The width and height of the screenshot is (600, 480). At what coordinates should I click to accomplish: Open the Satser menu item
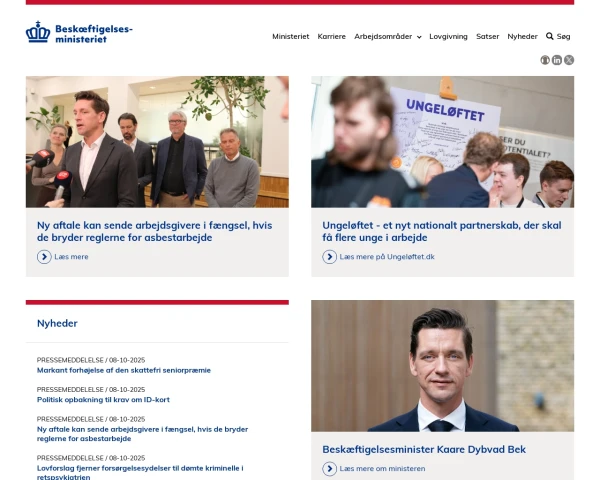click(488, 36)
